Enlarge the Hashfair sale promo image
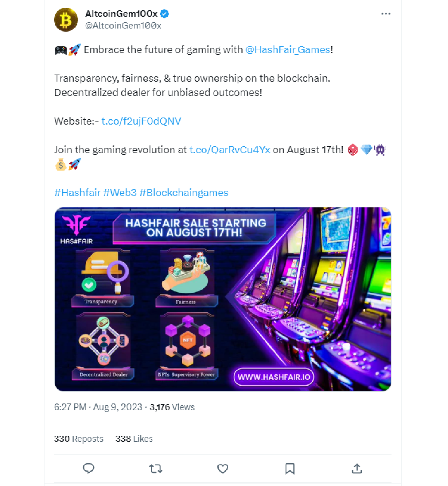Image resolution: width=448 pixels, height=486 pixels. click(x=223, y=299)
